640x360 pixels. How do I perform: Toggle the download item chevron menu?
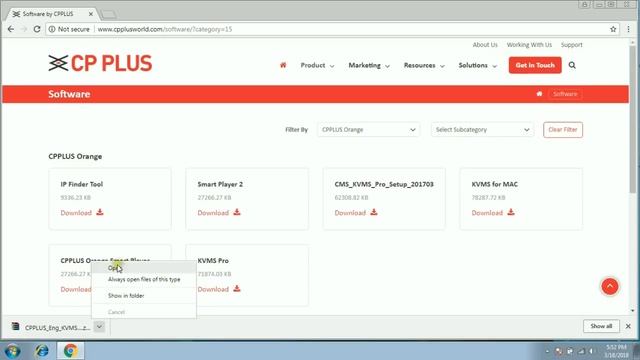pyautogui.click(x=99, y=327)
